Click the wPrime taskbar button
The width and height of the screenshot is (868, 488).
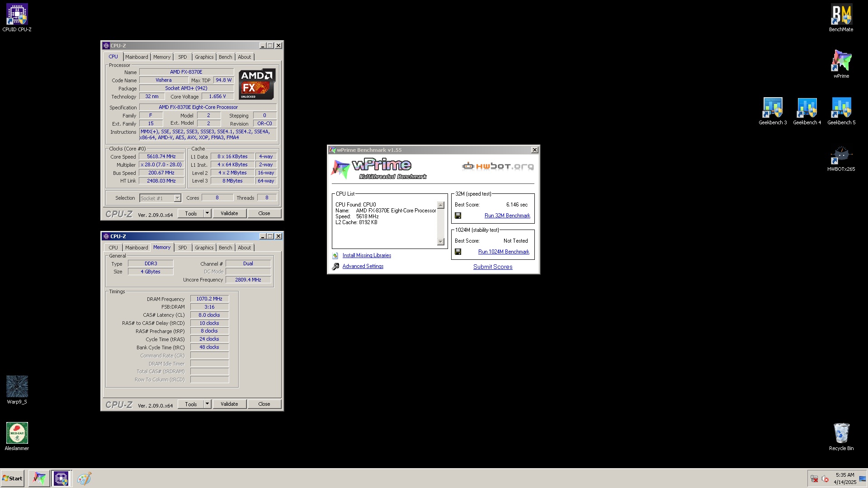pyautogui.click(x=39, y=479)
